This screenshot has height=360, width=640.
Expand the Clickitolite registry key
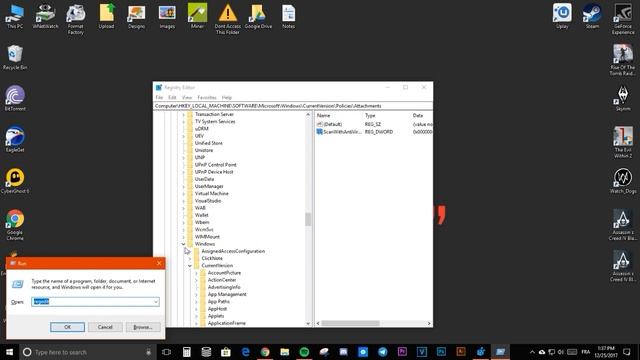click(190, 258)
